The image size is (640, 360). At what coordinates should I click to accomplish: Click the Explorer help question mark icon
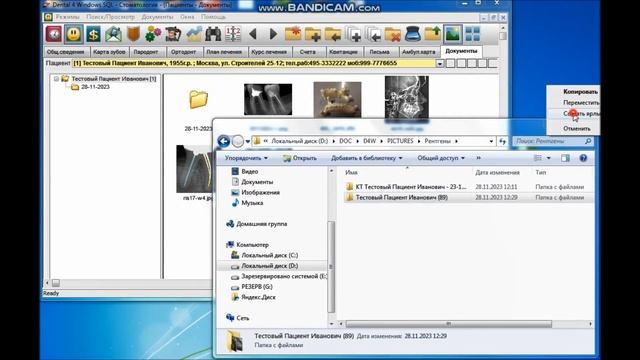click(583, 158)
